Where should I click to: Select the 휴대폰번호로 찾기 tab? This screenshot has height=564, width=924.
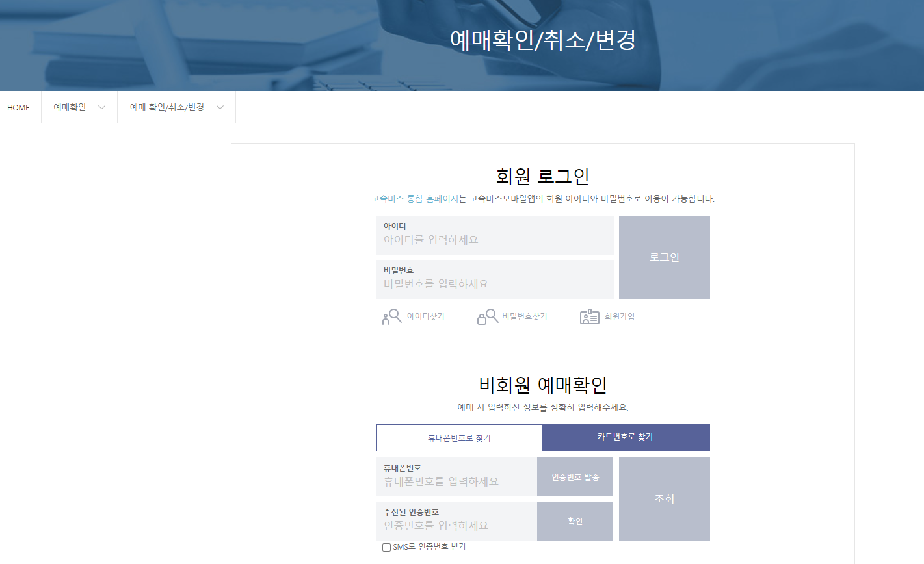coord(458,437)
